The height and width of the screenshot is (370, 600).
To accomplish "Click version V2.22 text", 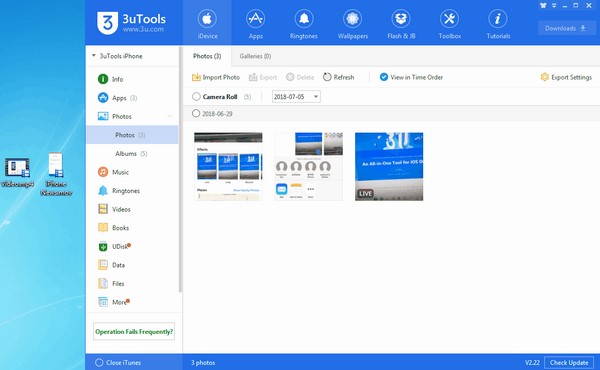I will [x=532, y=362].
